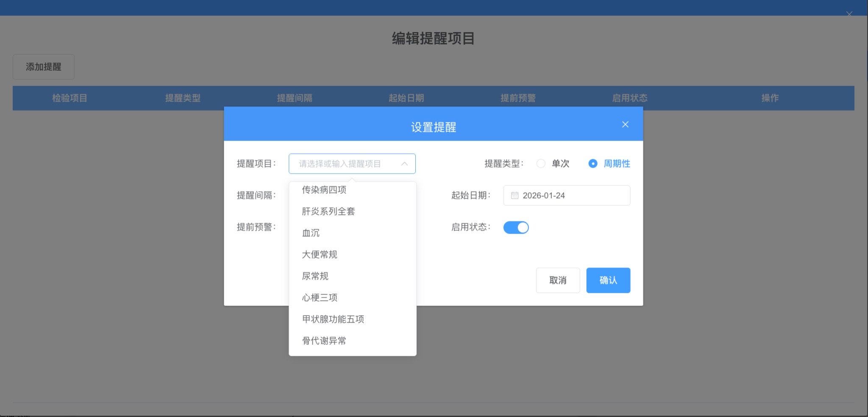Choose 传染病四项 from the dropdown list
This screenshot has width=868, height=417.
tap(324, 190)
